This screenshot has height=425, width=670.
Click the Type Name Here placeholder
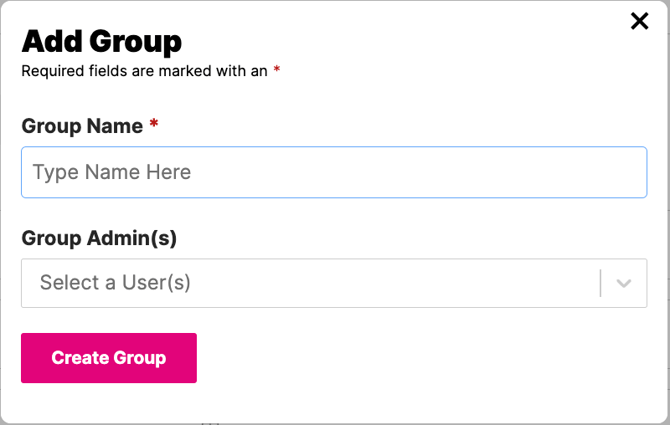pos(112,172)
